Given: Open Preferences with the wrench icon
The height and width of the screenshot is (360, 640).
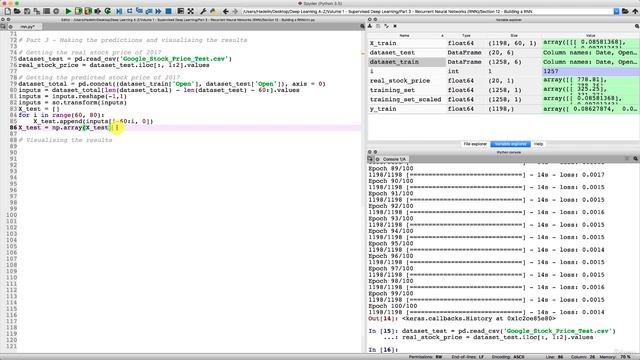Looking at the screenshot, I should pyautogui.click(x=203, y=11).
